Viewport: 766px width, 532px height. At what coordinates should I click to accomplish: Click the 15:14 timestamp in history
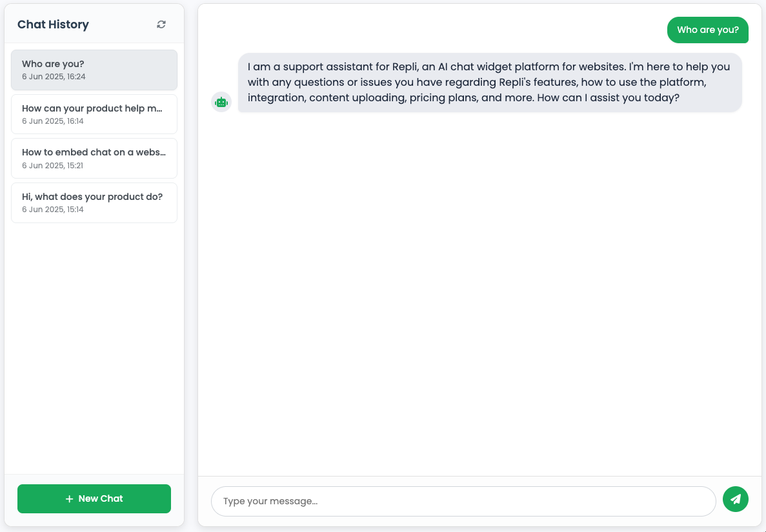click(x=53, y=210)
